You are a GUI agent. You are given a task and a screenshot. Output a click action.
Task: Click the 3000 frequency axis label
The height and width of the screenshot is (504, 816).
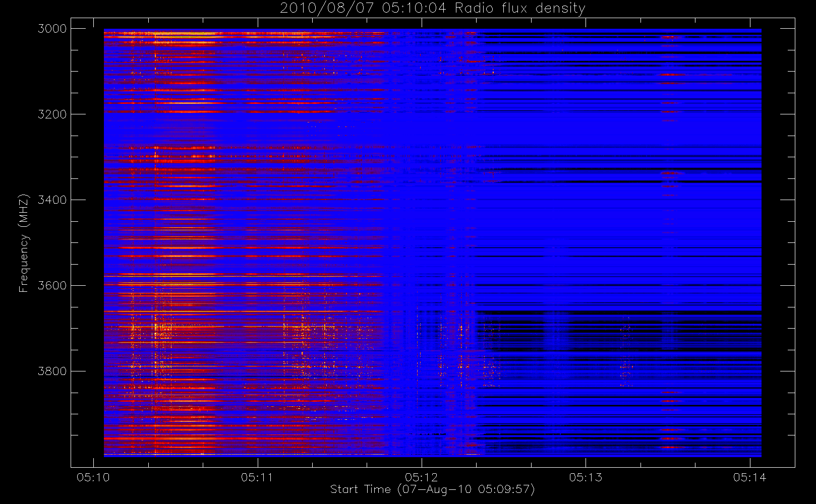(x=52, y=29)
